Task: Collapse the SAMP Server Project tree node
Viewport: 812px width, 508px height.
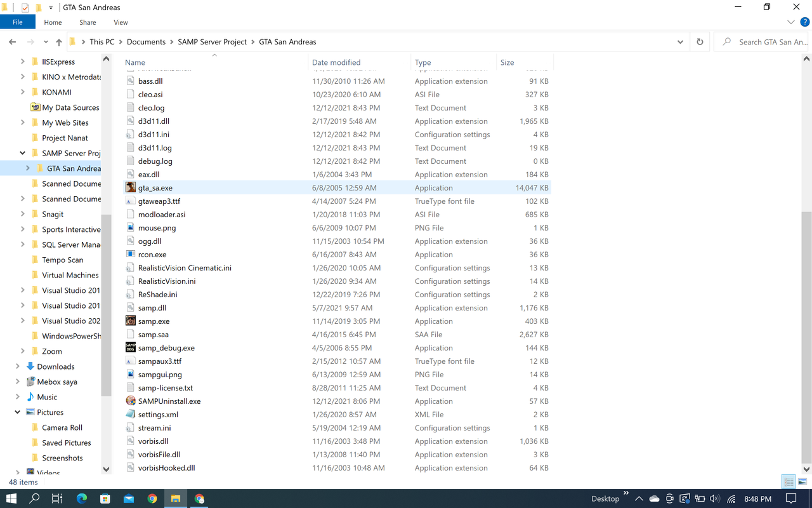Action: coord(23,153)
